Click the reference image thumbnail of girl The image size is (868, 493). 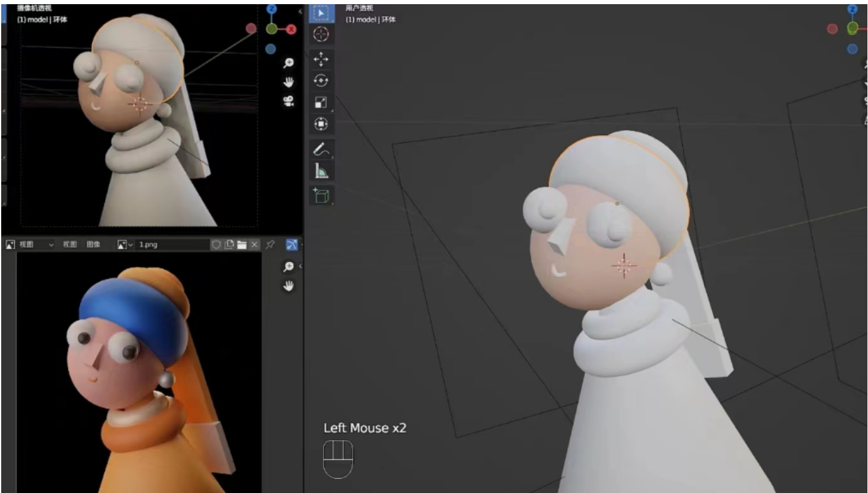tap(139, 372)
